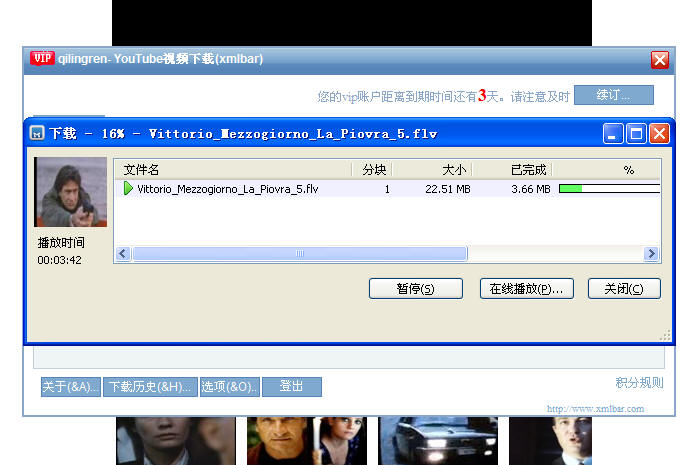Viewport: 699px width, 465px height.
Task: Pause the download with 暂停(S)
Action: (x=415, y=288)
